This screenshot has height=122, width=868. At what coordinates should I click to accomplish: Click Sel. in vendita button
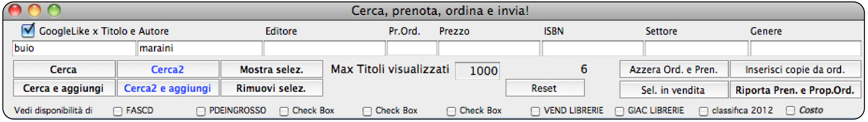click(674, 90)
